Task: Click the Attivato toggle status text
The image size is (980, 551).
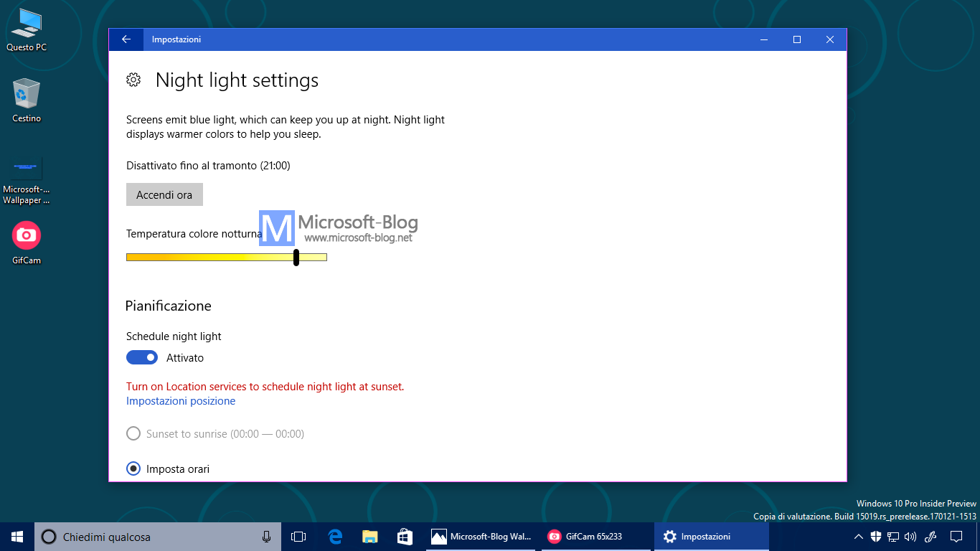Action: [x=185, y=358]
